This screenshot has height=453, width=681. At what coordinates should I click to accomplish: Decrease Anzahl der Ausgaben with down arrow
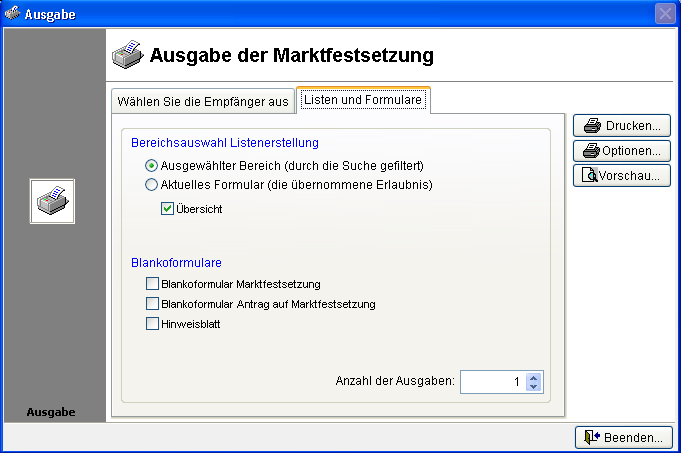click(x=533, y=386)
